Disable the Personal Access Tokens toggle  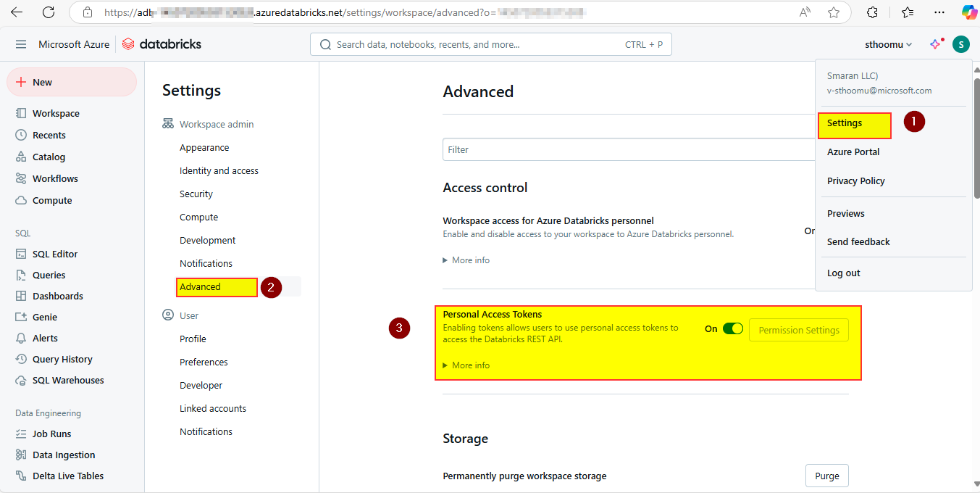[x=733, y=328]
